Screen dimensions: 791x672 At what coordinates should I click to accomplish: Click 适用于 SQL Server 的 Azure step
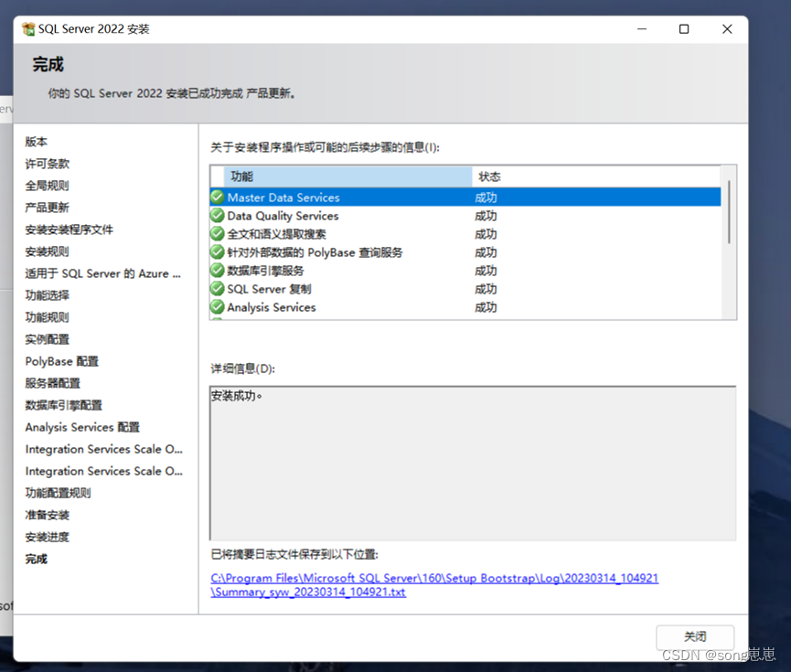tap(103, 273)
